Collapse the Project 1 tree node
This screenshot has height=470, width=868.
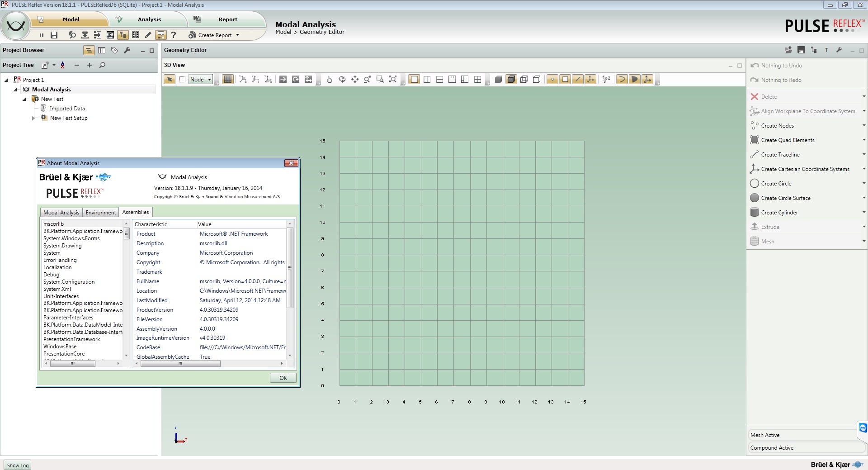click(6, 80)
